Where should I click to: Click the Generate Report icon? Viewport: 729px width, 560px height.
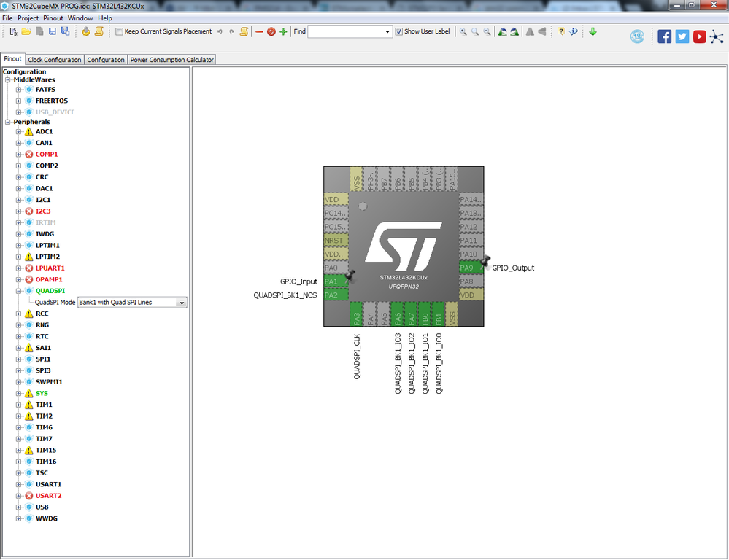[x=99, y=31]
